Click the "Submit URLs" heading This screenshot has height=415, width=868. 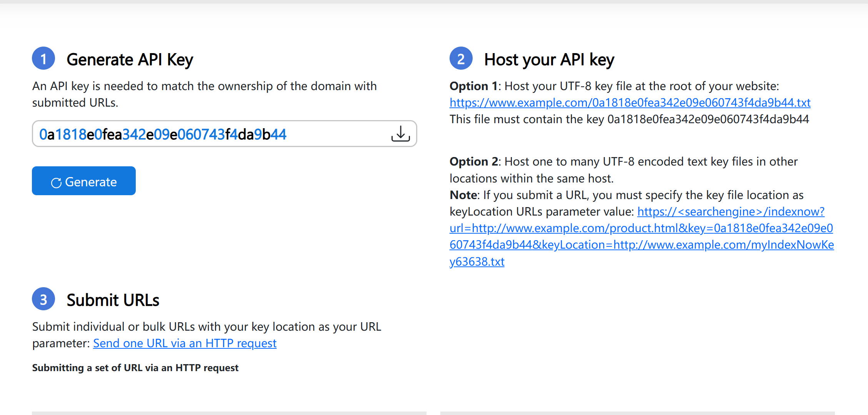pos(113,300)
